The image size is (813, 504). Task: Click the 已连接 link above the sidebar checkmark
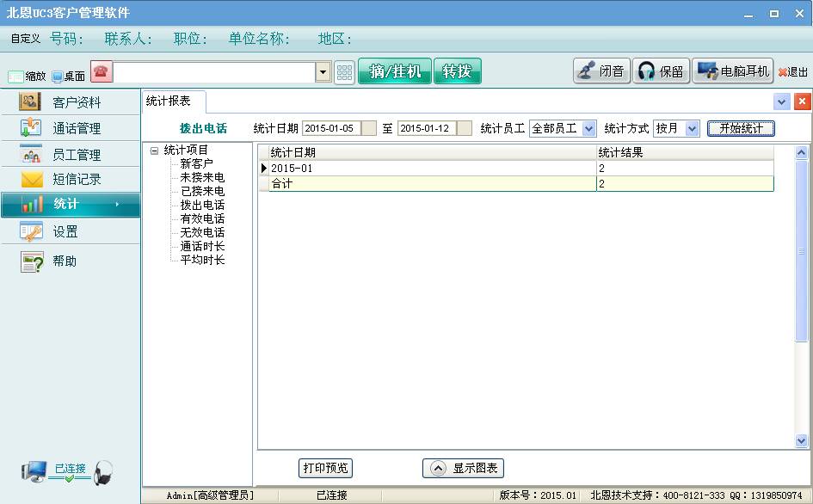pyautogui.click(x=71, y=468)
